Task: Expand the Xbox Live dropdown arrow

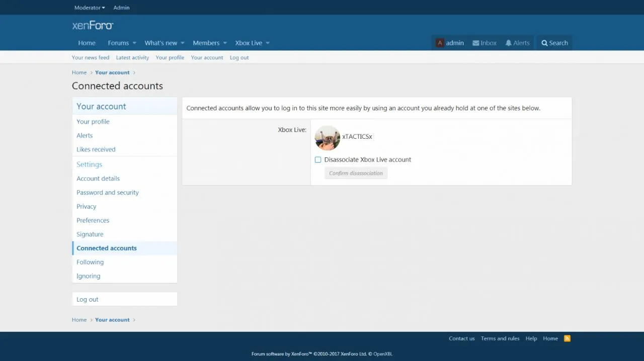Action: (x=268, y=43)
